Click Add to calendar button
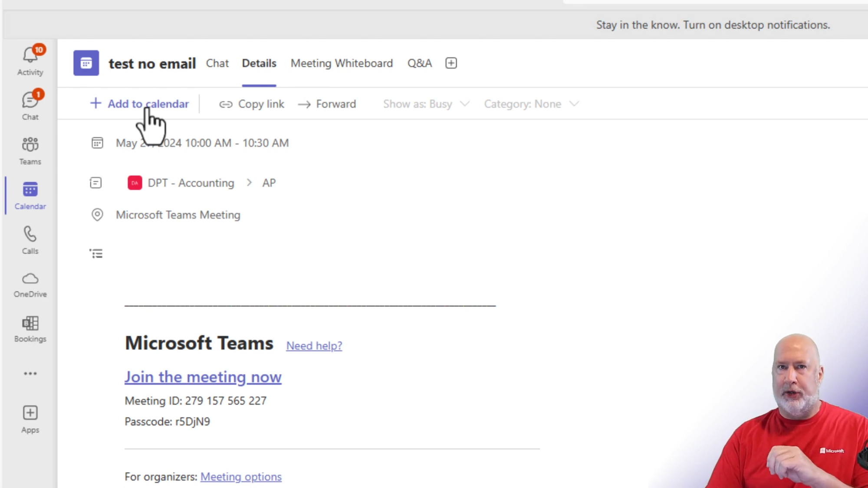The height and width of the screenshot is (488, 868). click(139, 104)
